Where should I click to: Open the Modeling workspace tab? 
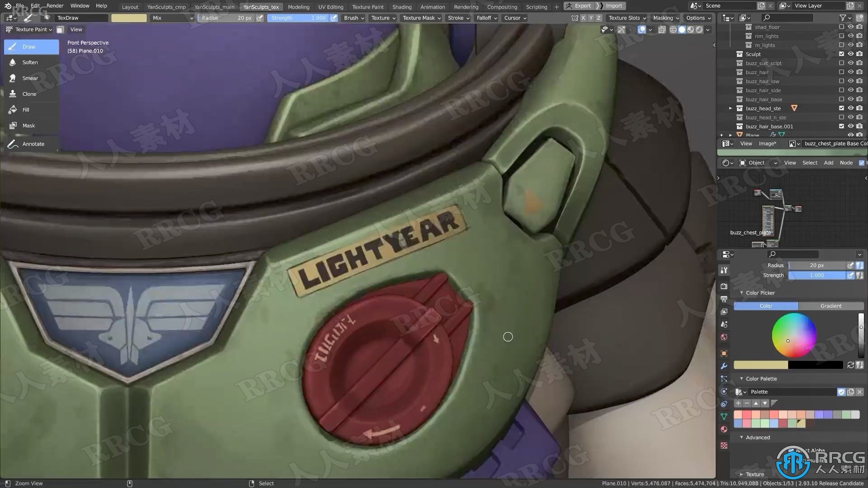pos(298,6)
